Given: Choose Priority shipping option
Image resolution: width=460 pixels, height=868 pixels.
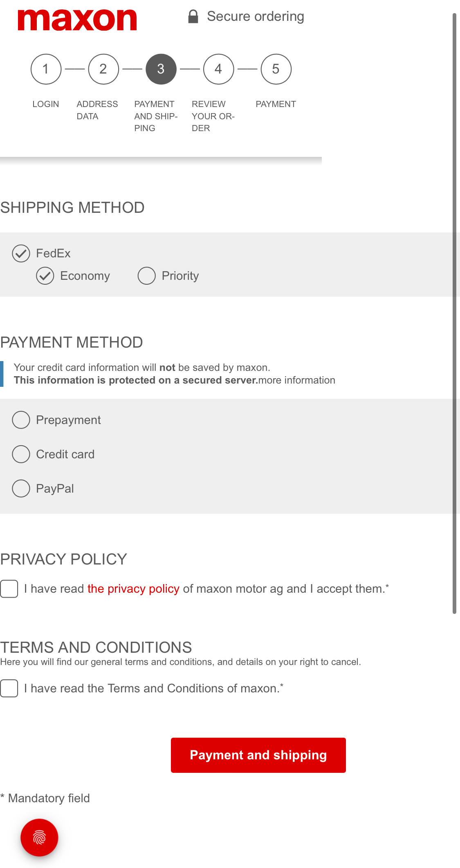Looking at the screenshot, I should click(146, 276).
